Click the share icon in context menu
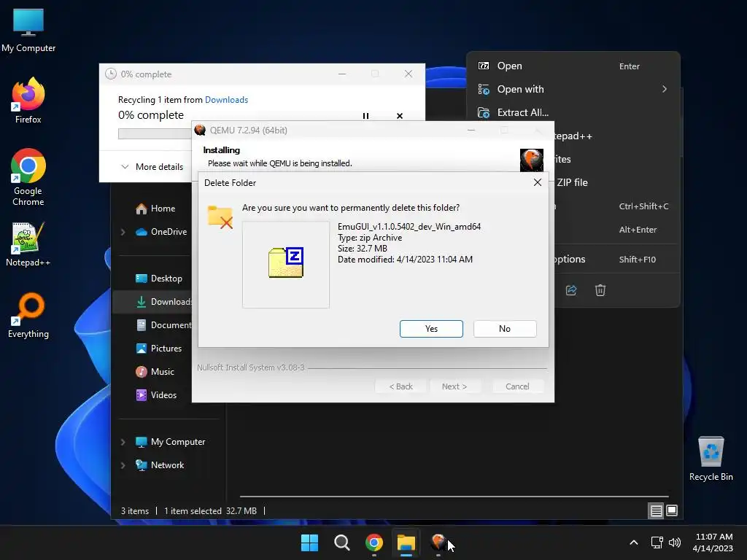The height and width of the screenshot is (560, 747). (x=571, y=290)
